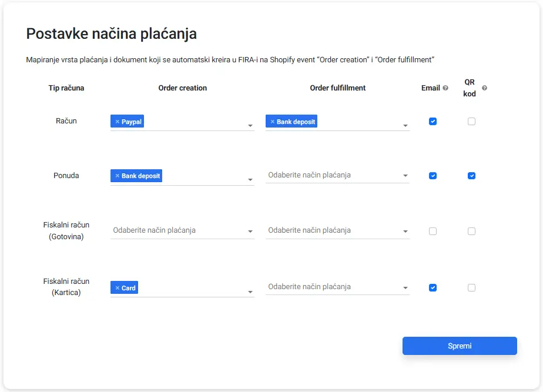Click the Fiskalni račun (Kartica) row label
Viewport: 543px width, 392px height.
tap(66, 287)
